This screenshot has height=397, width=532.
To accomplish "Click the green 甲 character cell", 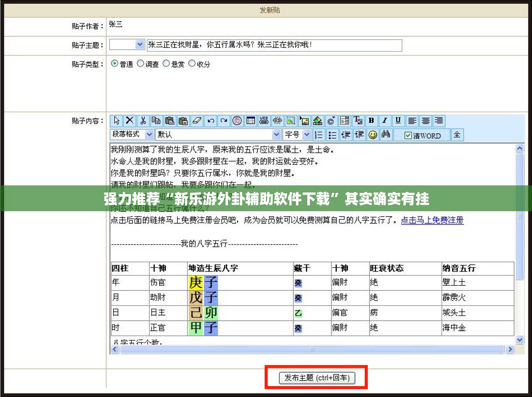I will click(x=196, y=328).
